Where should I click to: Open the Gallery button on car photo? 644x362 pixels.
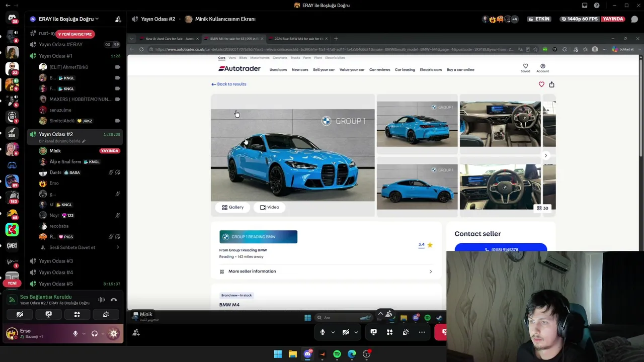pyautogui.click(x=233, y=207)
